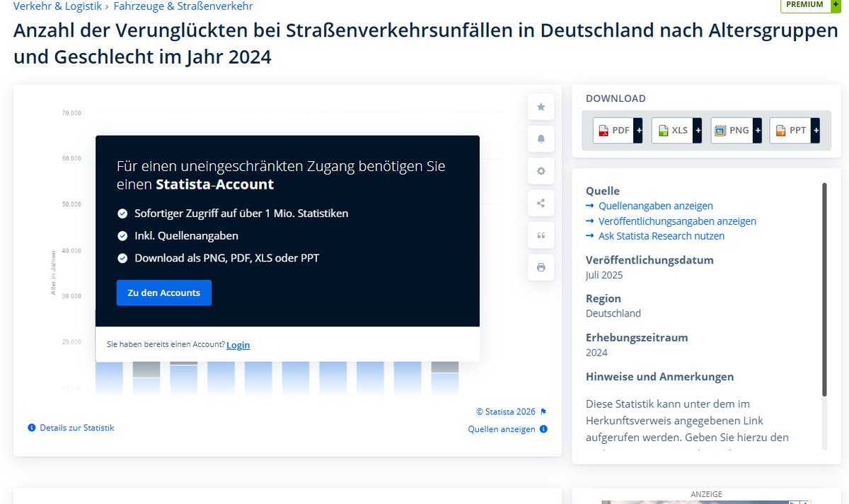Click the DOWNLOAD section heading
The image size is (849, 504).
[616, 98]
